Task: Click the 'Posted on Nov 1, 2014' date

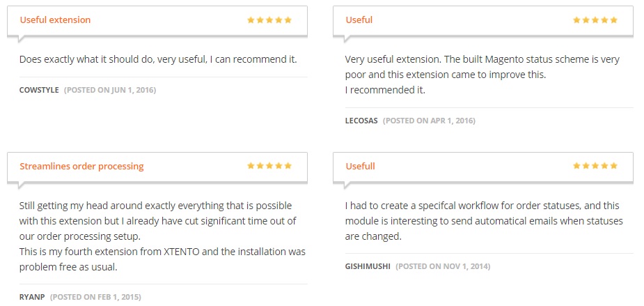Action: point(442,266)
